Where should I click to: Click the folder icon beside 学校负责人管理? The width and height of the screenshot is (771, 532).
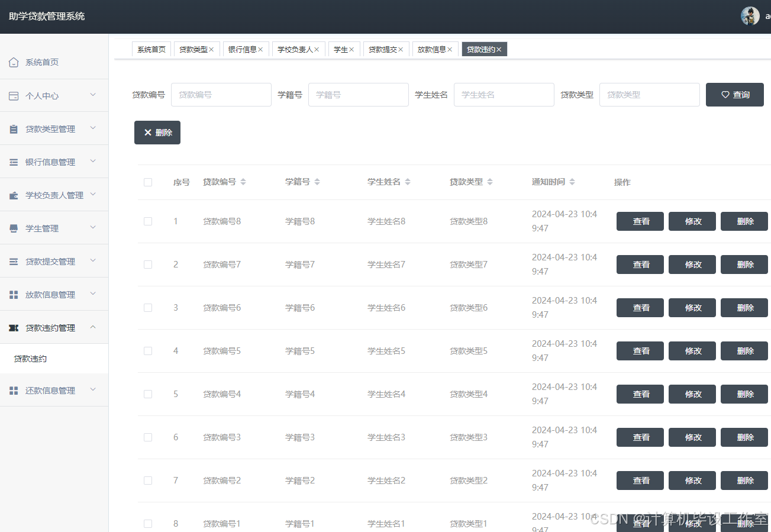click(14, 195)
